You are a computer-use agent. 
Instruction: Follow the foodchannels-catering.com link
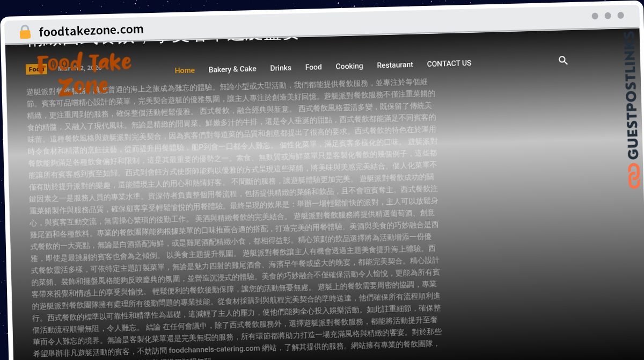point(215,349)
